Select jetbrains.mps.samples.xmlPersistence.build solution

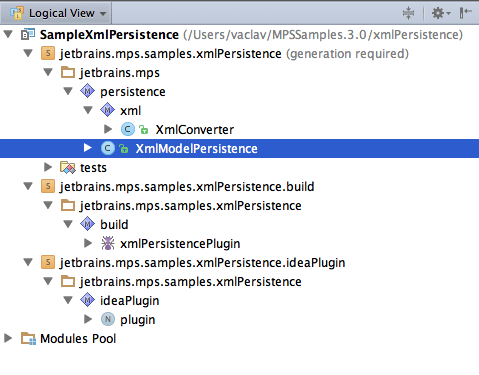(187, 187)
